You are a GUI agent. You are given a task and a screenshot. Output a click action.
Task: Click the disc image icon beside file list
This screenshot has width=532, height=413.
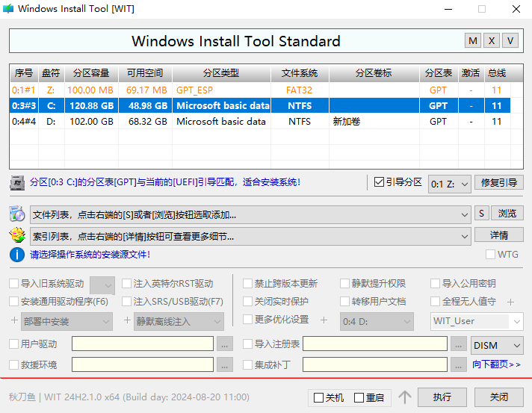[x=17, y=214]
